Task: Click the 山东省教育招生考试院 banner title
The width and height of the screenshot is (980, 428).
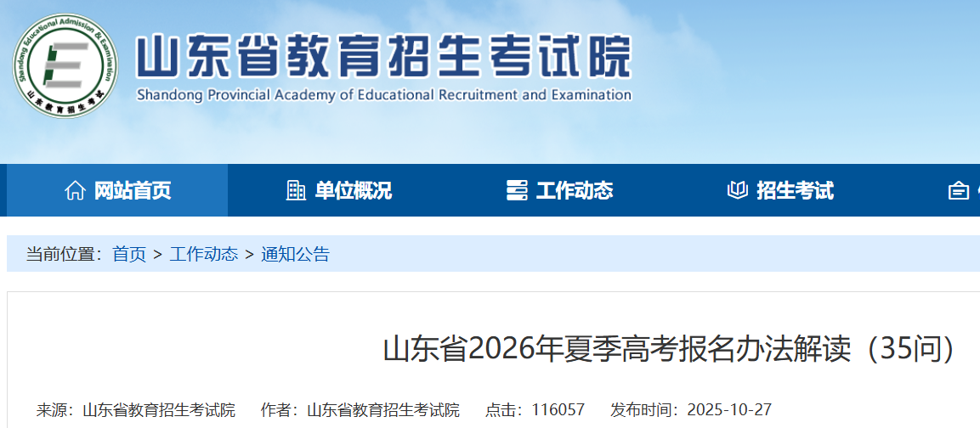Action: [x=383, y=57]
